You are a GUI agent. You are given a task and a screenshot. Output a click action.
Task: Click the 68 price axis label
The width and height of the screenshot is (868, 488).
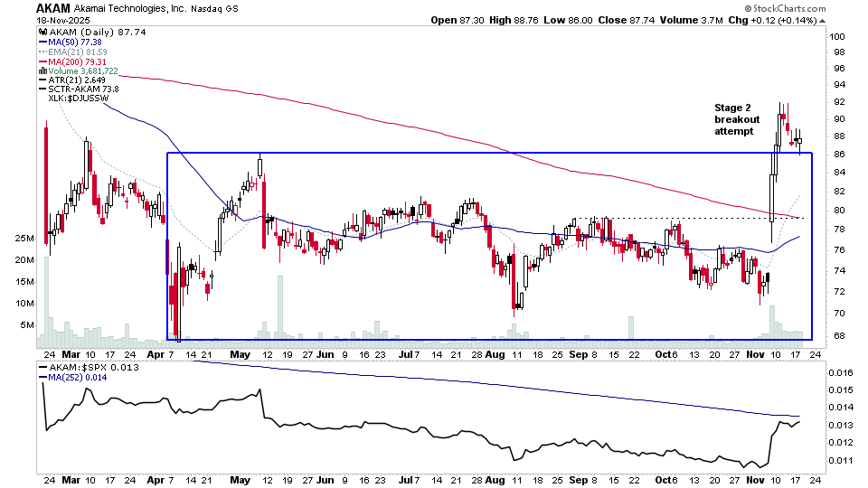[839, 336]
